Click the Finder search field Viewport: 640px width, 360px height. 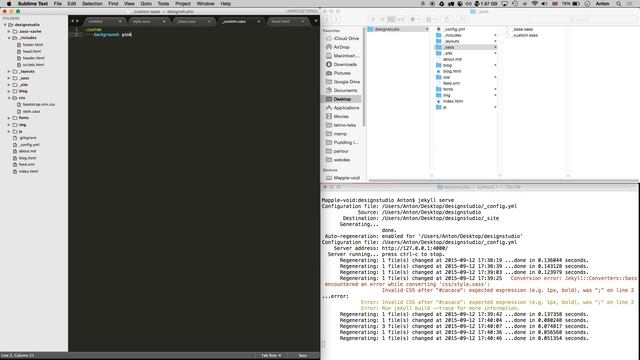click(582, 20)
